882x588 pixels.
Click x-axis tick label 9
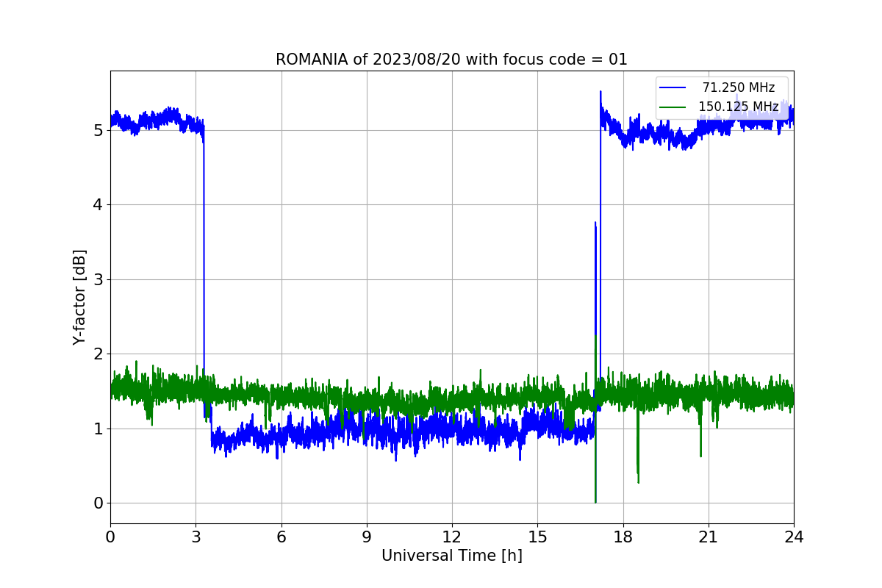(x=367, y=537)
